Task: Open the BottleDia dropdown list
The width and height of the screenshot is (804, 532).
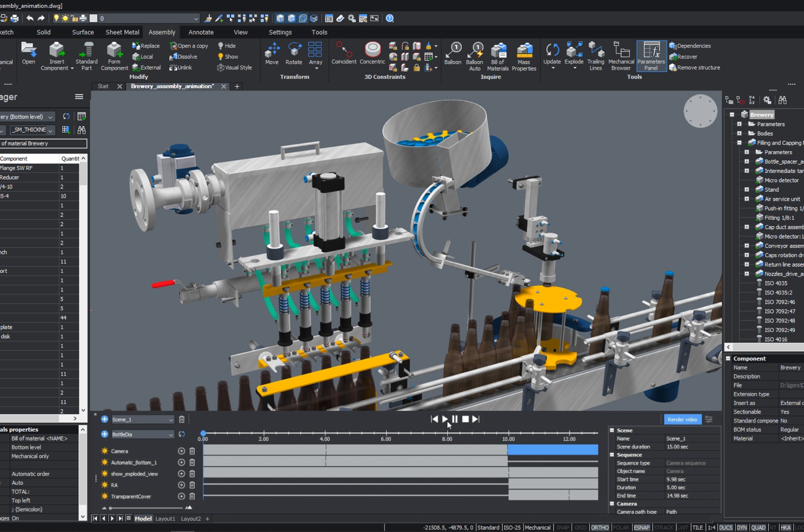Action: tap(171, 434)
